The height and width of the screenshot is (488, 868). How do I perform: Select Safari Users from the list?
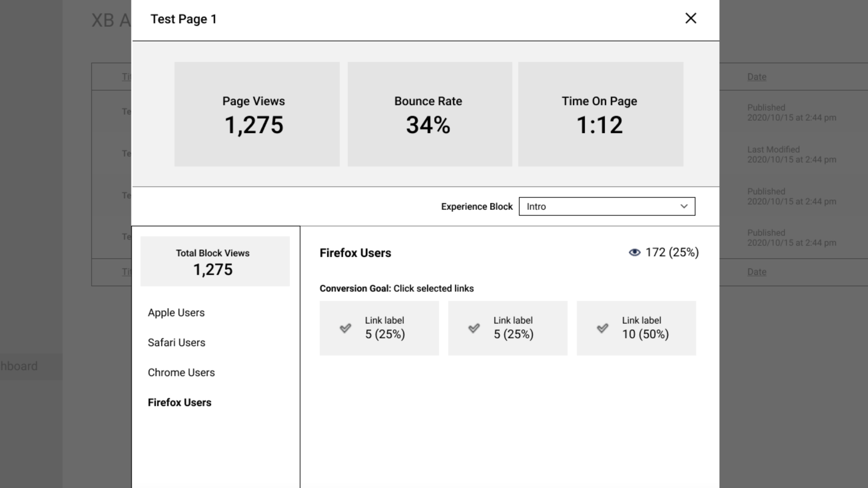click(x=177, y=343)
